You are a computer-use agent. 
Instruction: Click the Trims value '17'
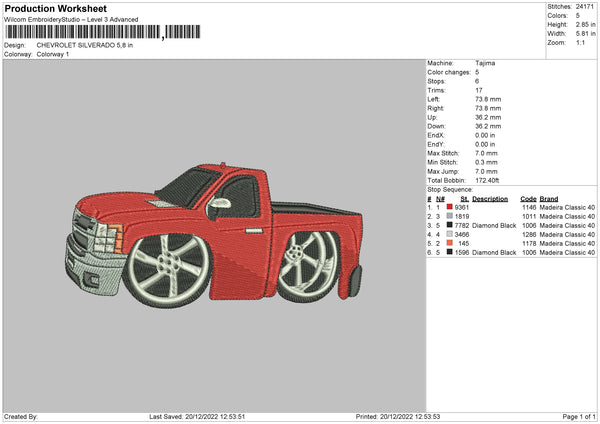click(x=479, y=90)
